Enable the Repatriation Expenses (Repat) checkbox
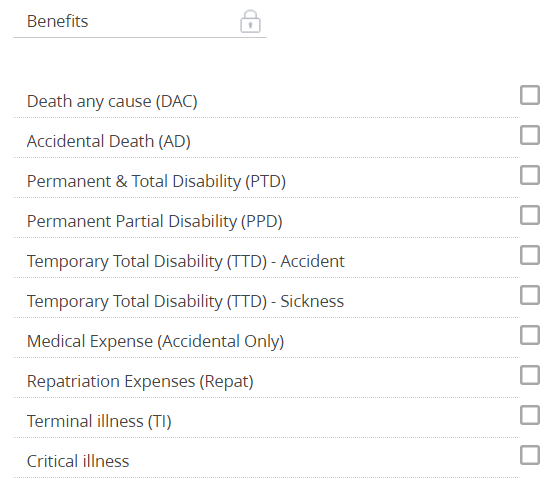Viewport: 554px width, 479px height. (530, 375)
